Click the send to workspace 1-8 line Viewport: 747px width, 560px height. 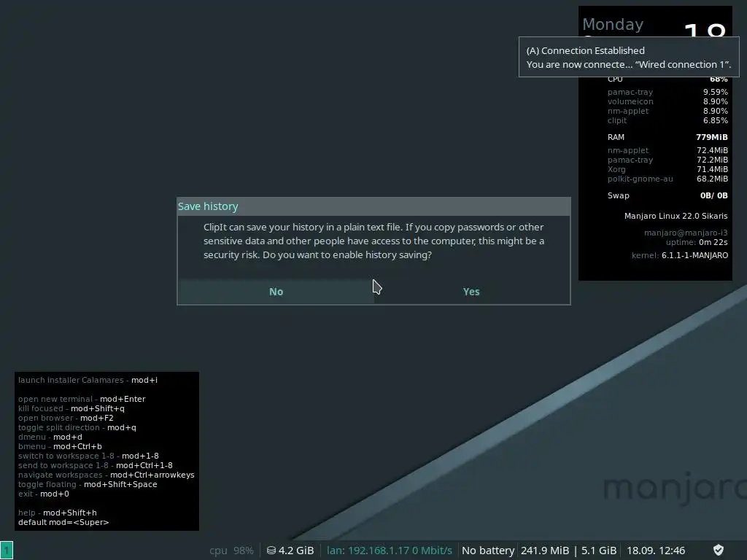[x=96, y=466]
